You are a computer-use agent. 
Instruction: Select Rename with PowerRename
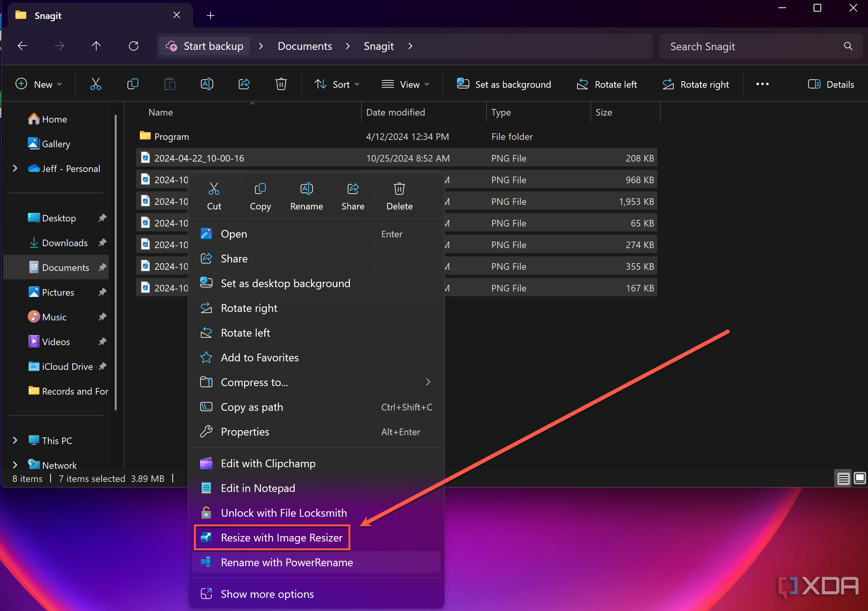tap(316, 562)
